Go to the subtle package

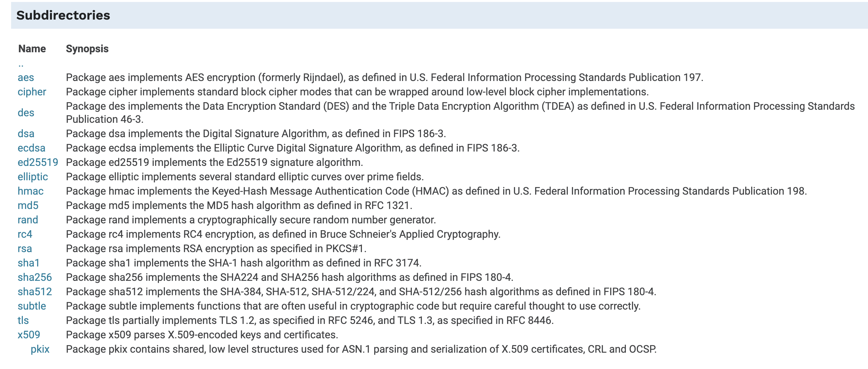pyautogui.click(x=32, y=306)
